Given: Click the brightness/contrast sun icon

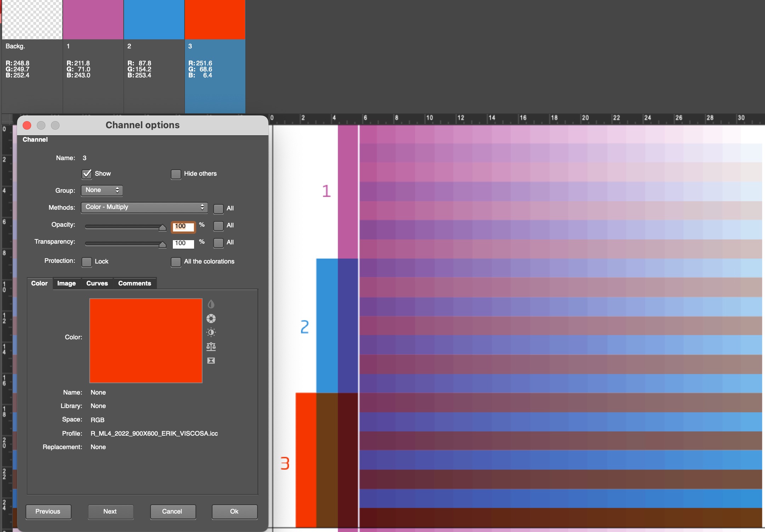Looking at the screenshot, I should (x=211, y=332).
